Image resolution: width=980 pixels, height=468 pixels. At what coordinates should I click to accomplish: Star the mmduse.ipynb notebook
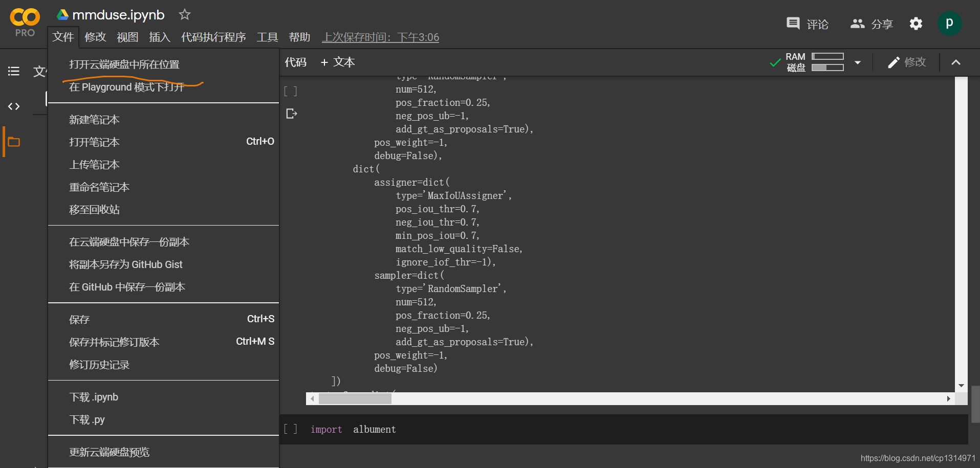(x=185, y=15)
